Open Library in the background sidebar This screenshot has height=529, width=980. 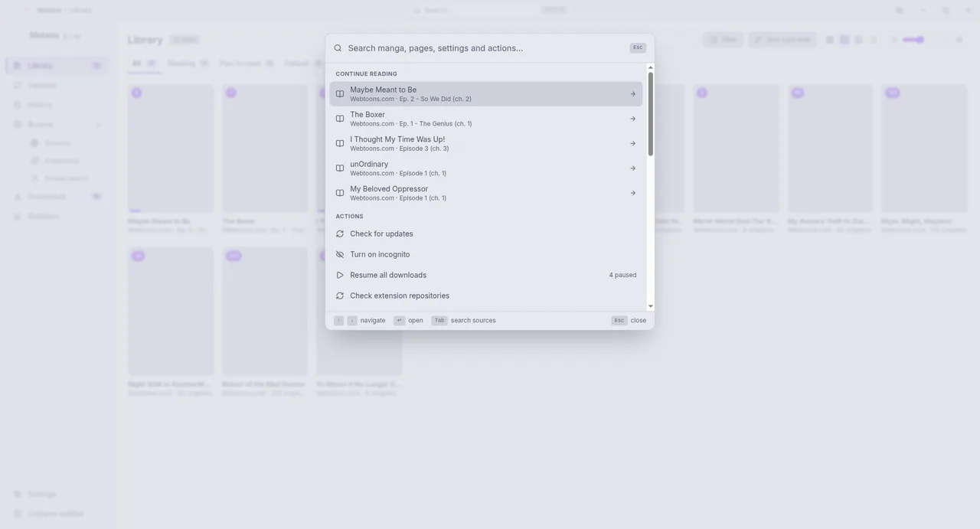pos(57,65)
